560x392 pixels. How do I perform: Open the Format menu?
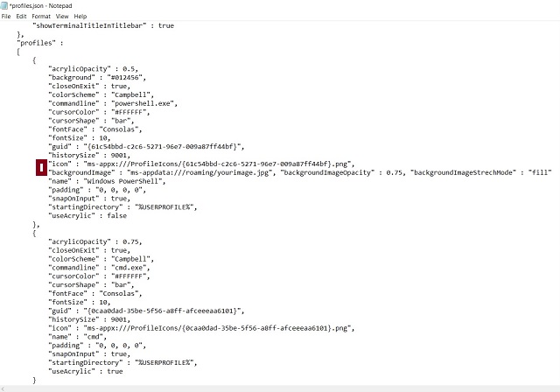40,16
